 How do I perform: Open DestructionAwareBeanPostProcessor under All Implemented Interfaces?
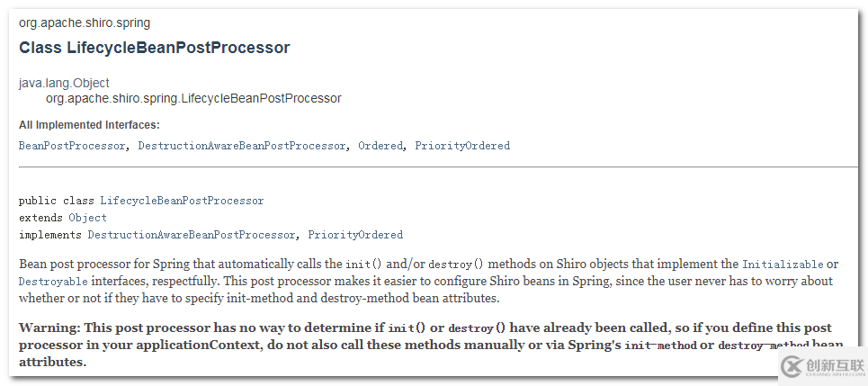point(241,146)
